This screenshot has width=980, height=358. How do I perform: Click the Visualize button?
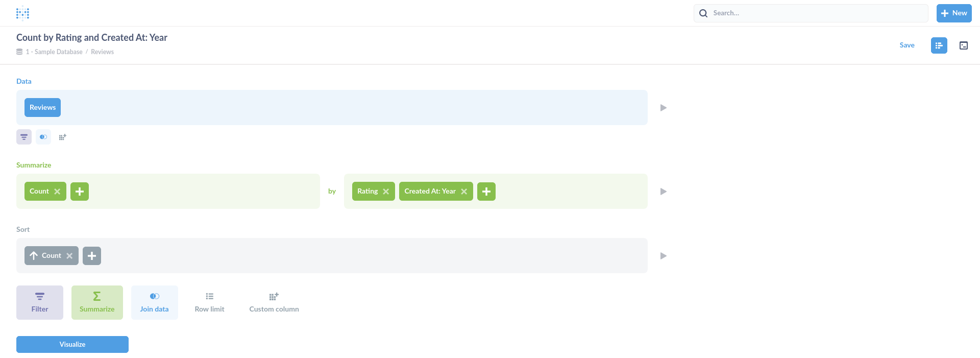click(x=72, y=344)
